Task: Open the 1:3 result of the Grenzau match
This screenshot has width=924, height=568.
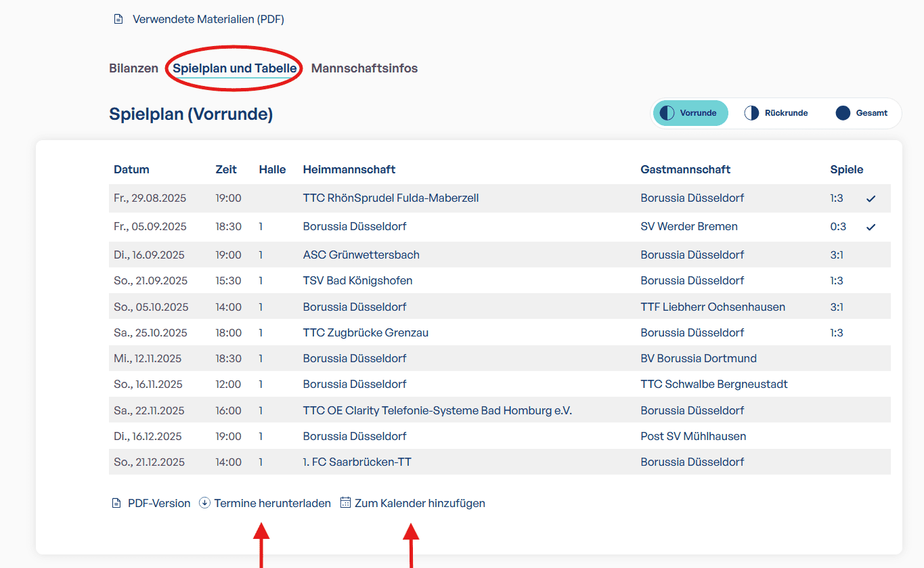Action: click(837, 333)
